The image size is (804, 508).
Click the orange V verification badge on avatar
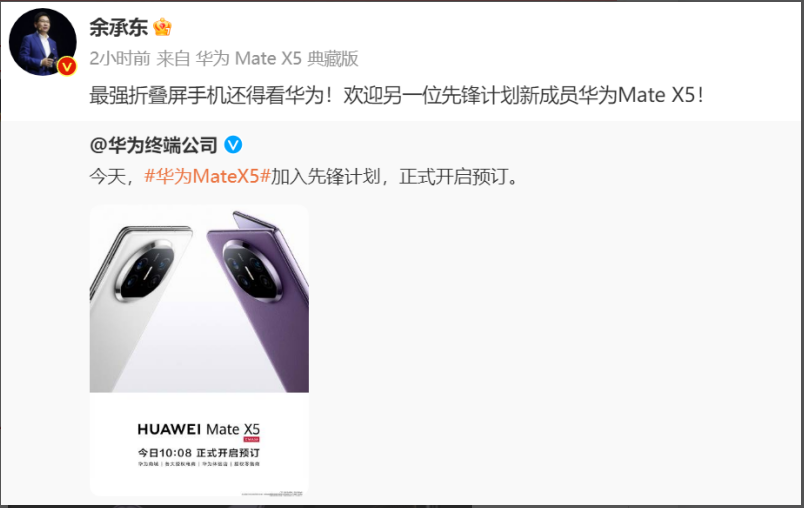click(67, 67)
